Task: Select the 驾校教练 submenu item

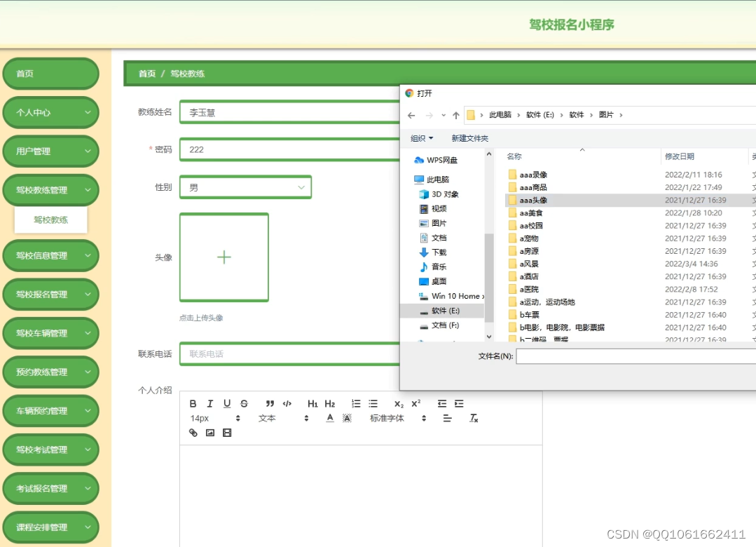Action: 50,219
